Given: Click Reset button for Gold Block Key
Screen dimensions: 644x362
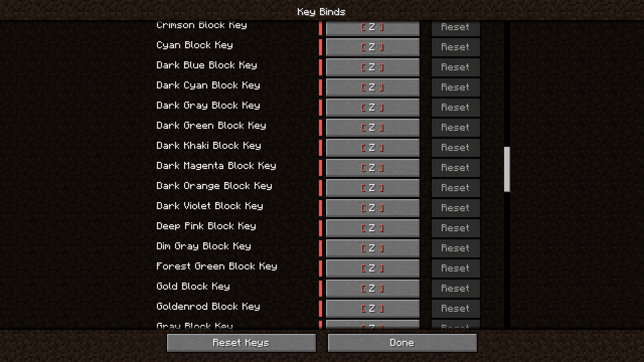Looking at the screenshot, I should pos(454,288).
